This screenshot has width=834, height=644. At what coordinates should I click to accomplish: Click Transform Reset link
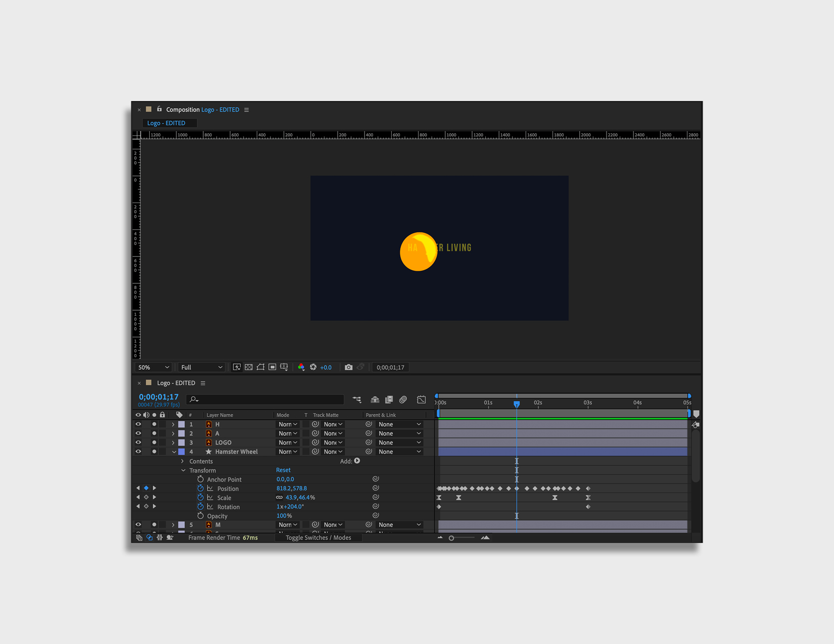(283, 470)
